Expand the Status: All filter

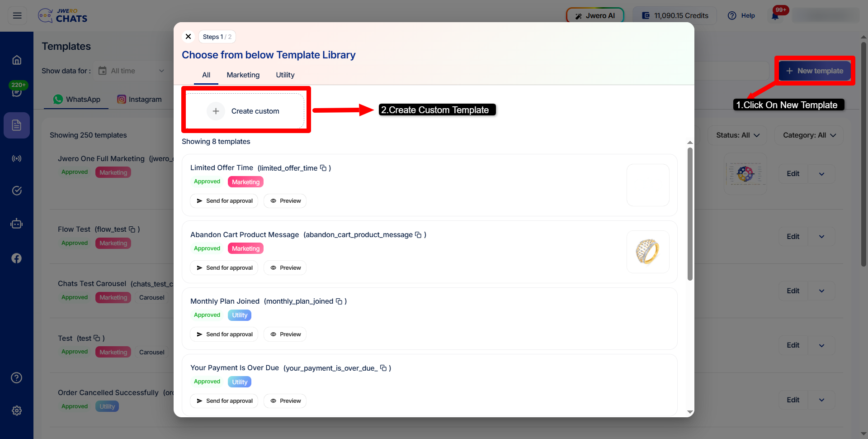[x=737, y=135]
